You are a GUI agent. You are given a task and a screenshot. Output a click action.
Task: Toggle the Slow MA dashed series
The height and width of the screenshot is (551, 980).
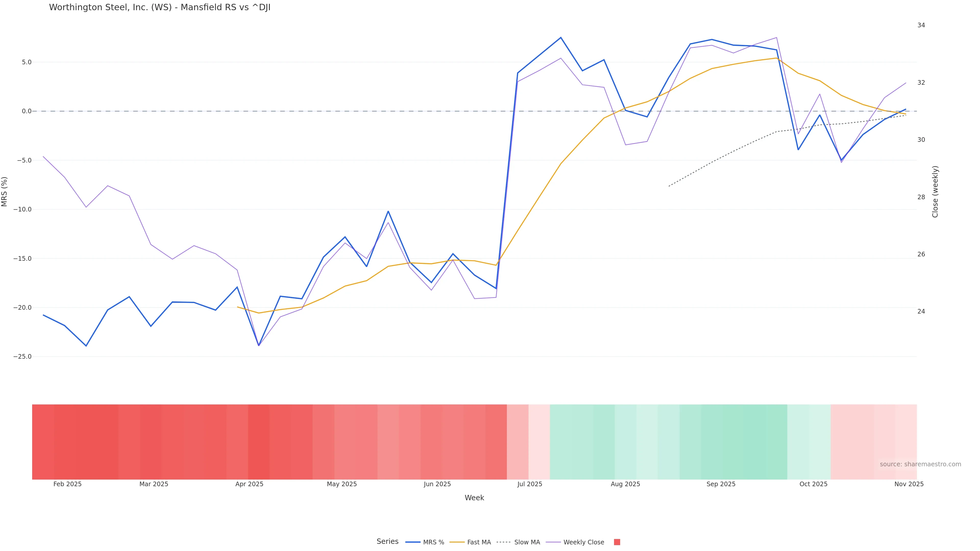[x=518, y=542]
